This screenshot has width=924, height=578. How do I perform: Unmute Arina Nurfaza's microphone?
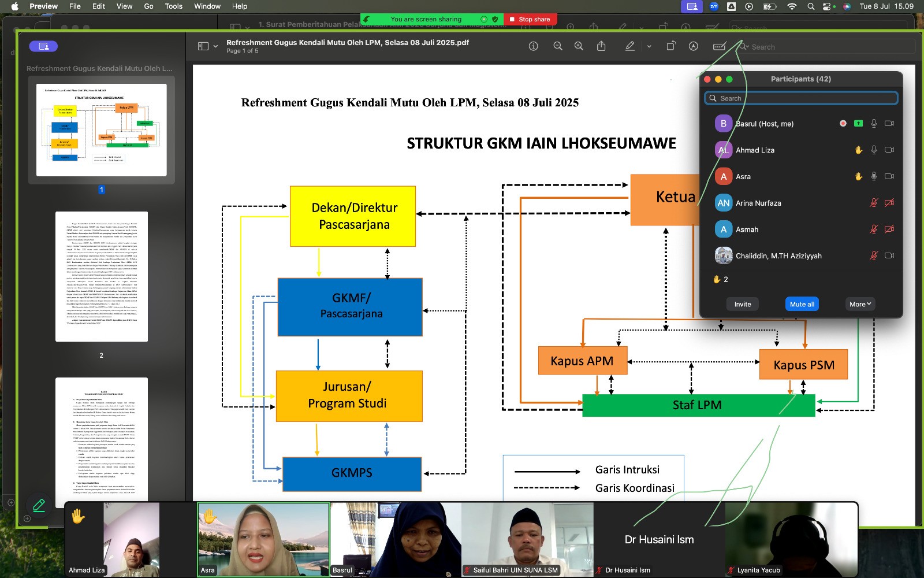coord(874,203)
